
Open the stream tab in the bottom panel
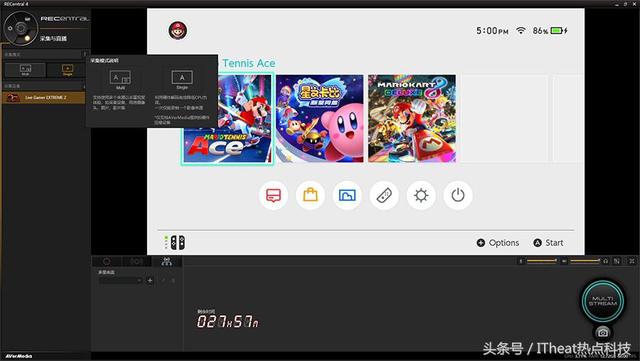136,261
